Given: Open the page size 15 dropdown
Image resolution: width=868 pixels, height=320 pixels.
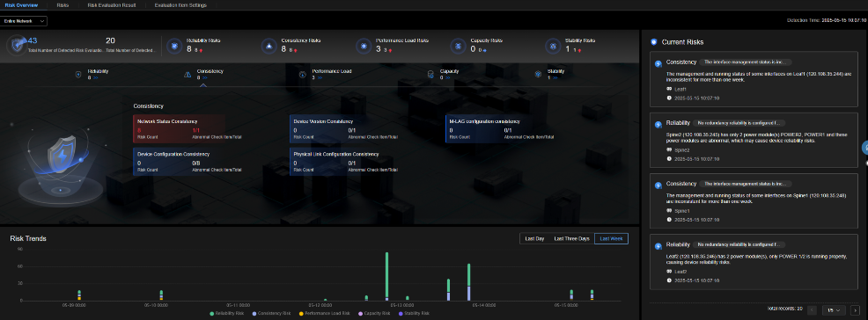Looking at the screenshot, I should coord(834,310).
